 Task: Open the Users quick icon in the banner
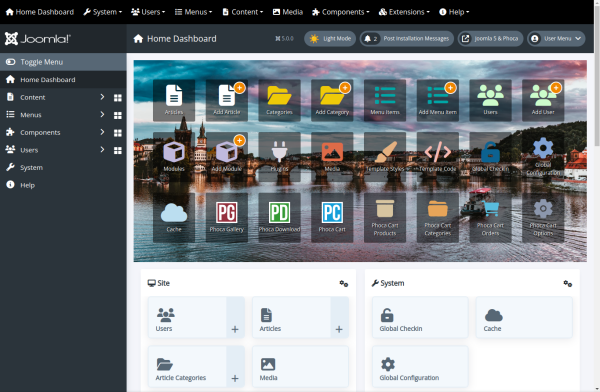[x=491, y=100]
